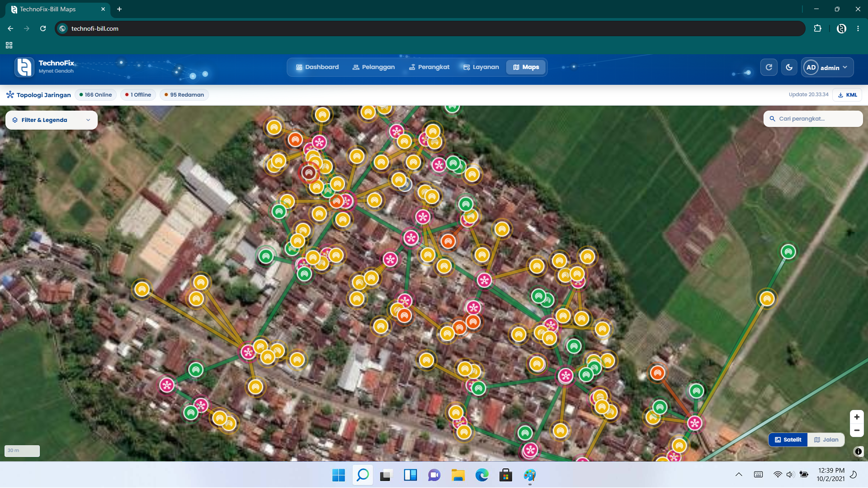Show hidden system tray icons
Screen dimensions: 868x488
coord(739,474)
